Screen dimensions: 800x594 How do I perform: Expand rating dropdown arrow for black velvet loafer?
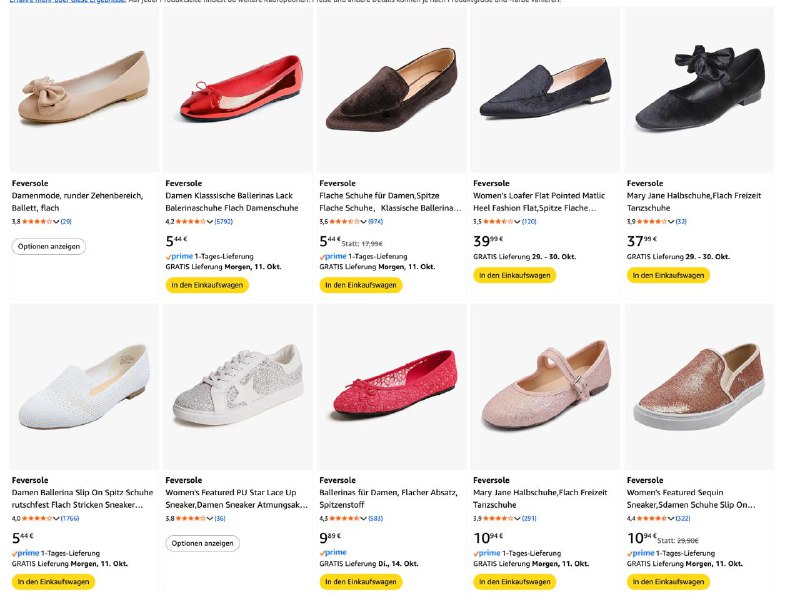coord(516,221)
